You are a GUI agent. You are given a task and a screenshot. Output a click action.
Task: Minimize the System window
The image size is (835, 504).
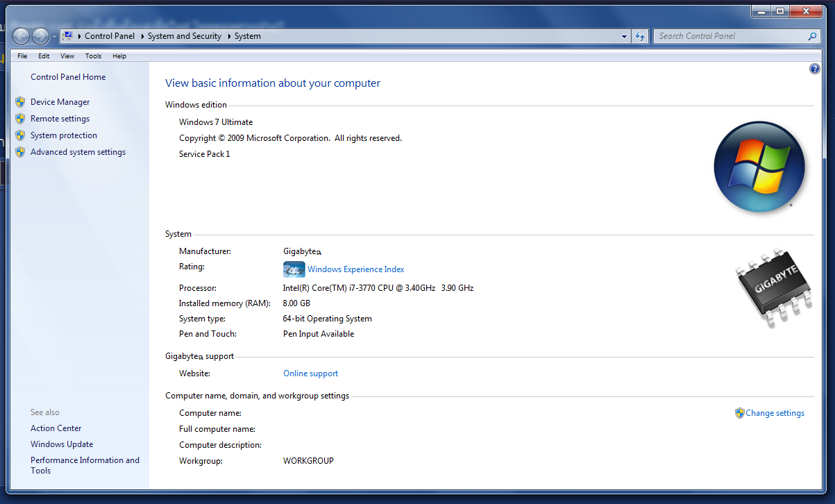coord(761,11)
